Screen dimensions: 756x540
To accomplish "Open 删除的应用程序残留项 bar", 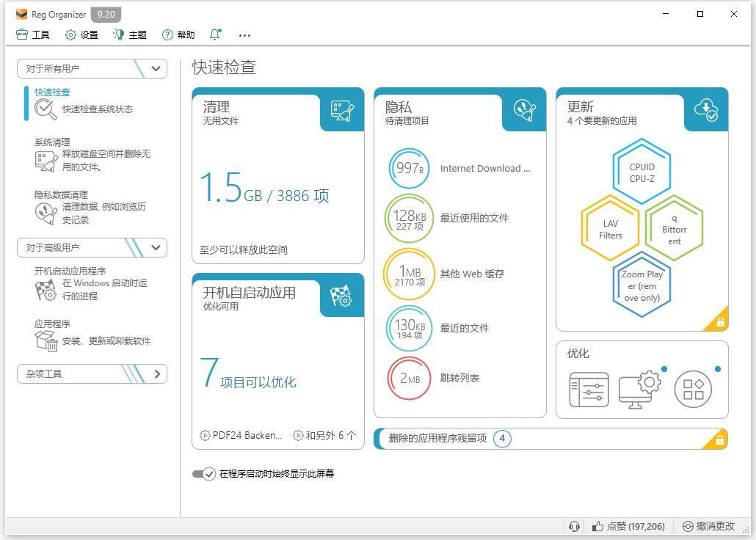I will (550, 438).
